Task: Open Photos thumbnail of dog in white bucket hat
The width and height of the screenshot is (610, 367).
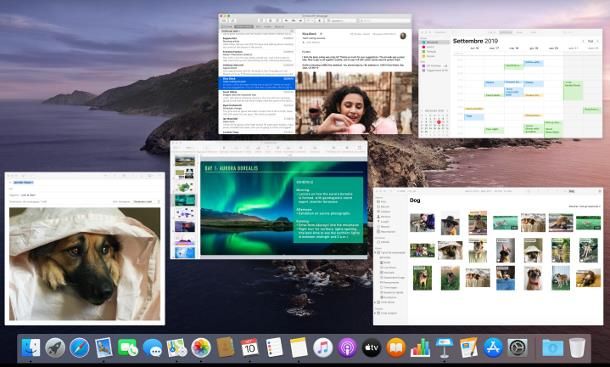Action: [533, 250]
